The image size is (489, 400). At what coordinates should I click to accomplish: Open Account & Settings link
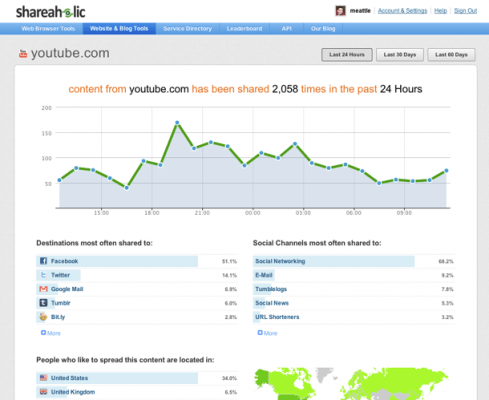402,11
